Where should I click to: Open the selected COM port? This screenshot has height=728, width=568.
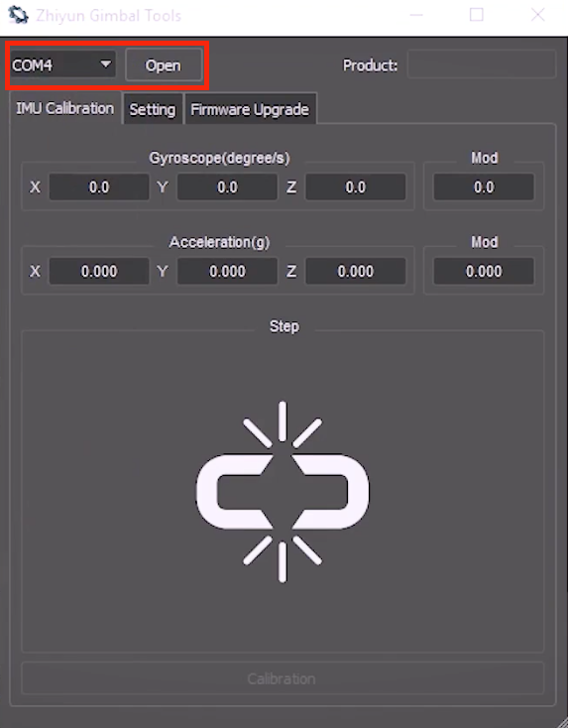(x=164, y=65)
